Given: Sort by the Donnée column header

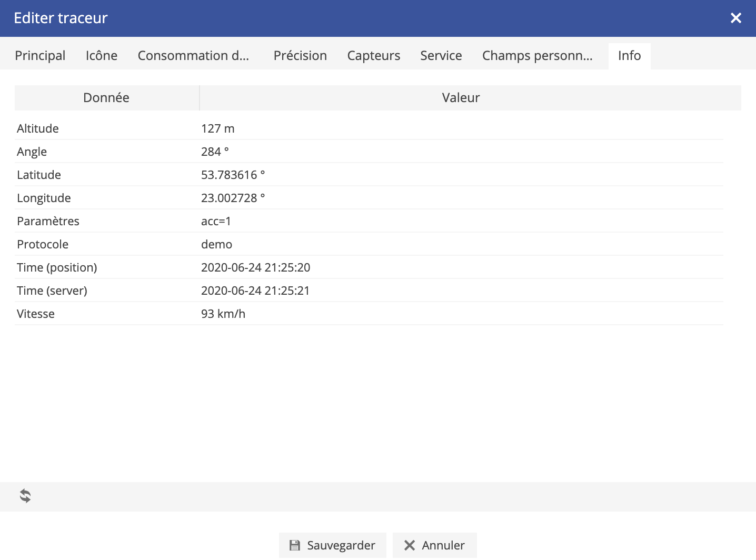Looking at the screenshot, I should click(106, 98).
